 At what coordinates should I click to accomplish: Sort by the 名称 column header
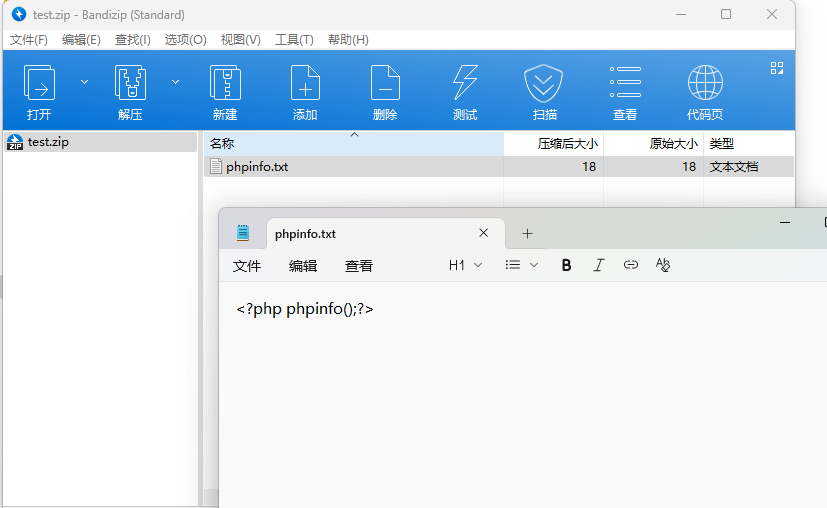222,144
